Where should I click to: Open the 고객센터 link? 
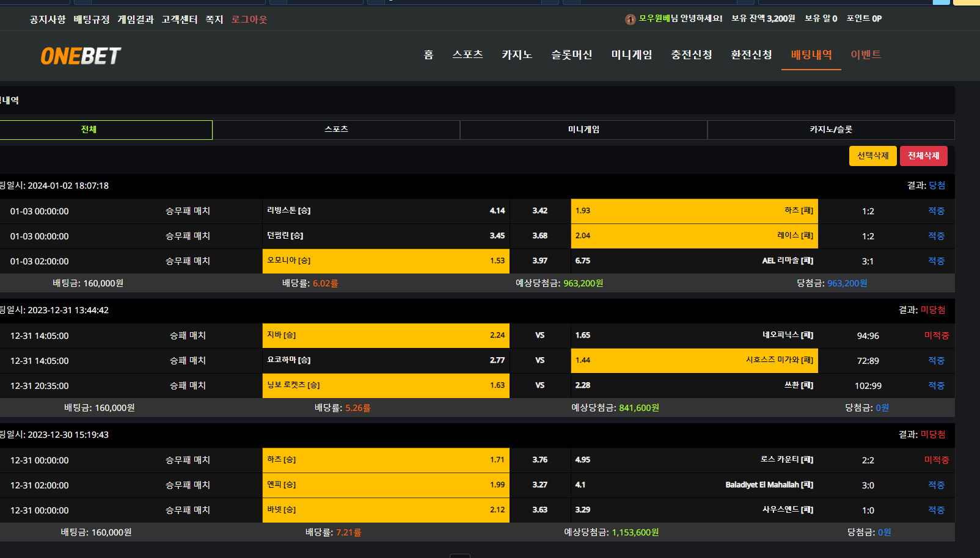(x=180, y=20)
